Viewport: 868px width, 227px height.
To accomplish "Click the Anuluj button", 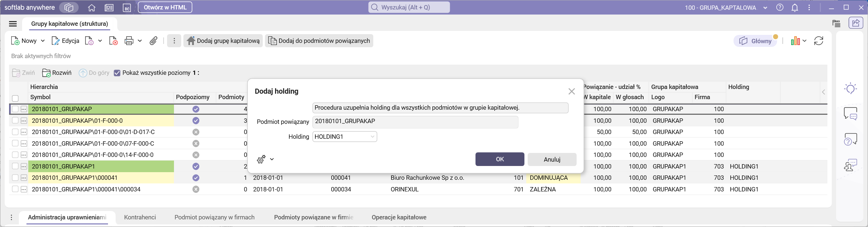I will 552,159.
